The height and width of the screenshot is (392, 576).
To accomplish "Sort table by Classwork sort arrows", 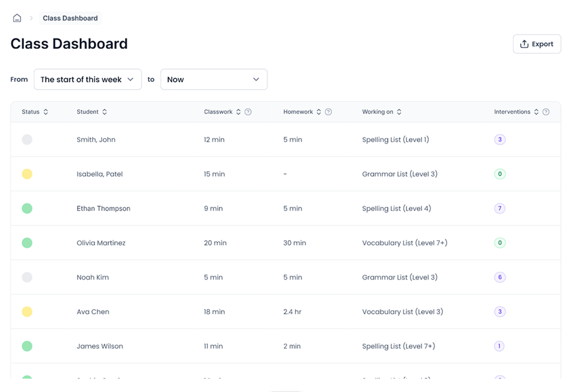I will coord(239,112).
